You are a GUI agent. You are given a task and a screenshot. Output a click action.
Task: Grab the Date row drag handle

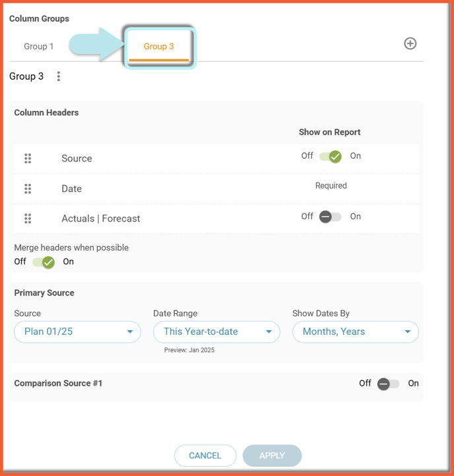pos(28,189)
